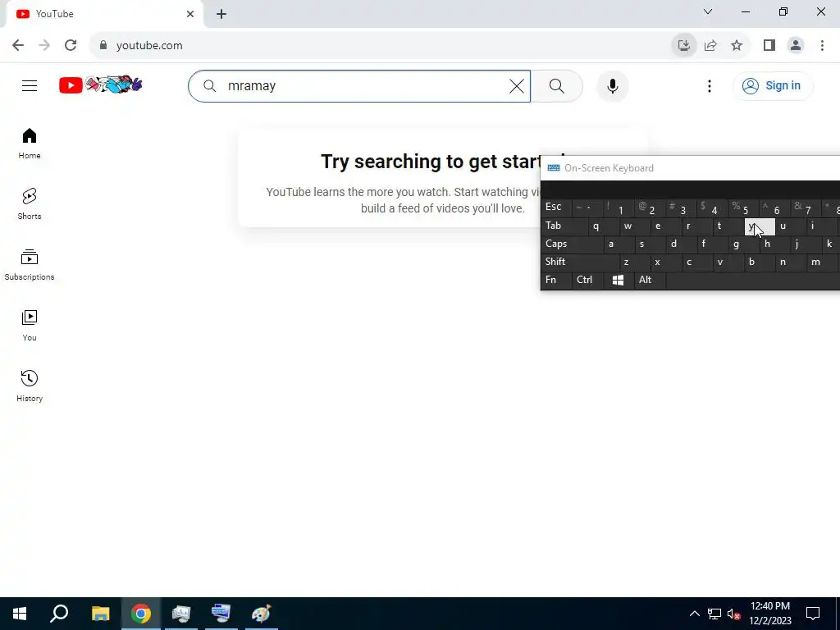The height and width of the screenshot is (630, 840).
Task: Tap Esc on the On-Screen Keyboard
Action: 556,208
